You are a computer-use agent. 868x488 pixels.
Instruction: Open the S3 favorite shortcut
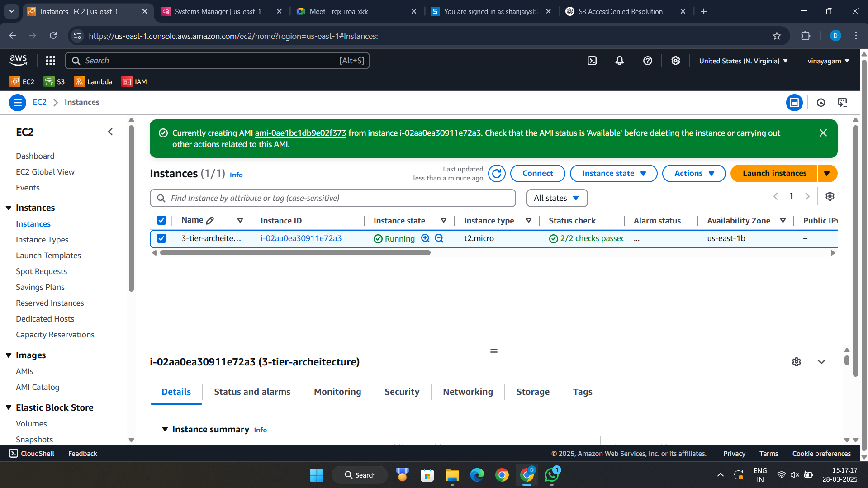54,82
